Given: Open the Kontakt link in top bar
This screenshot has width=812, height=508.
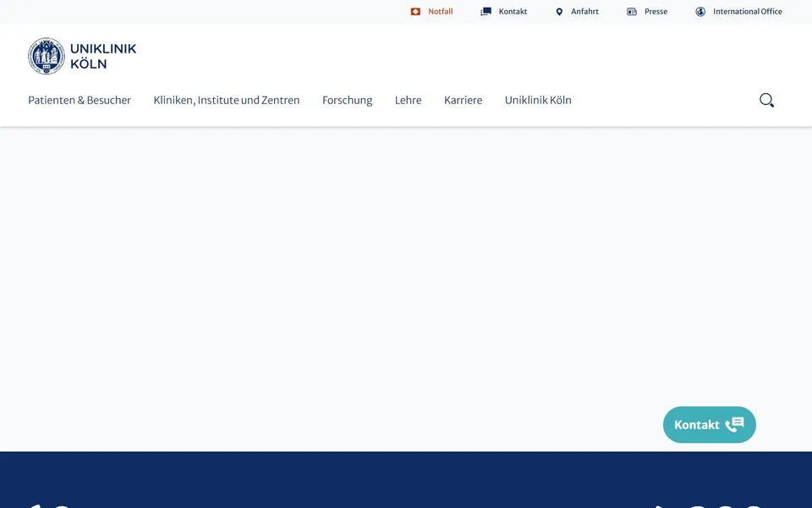Looking at the screenshot, I should pyautogui.click(x=513, y=11).
